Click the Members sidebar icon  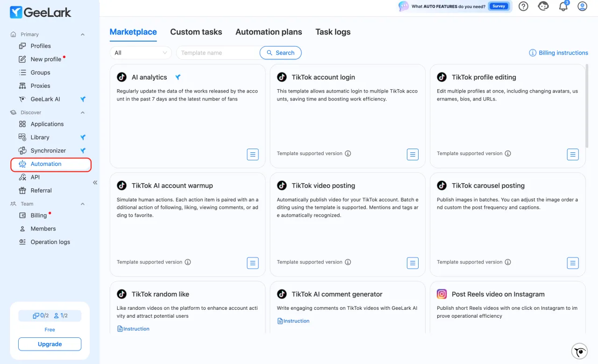[x=22, y=229]
